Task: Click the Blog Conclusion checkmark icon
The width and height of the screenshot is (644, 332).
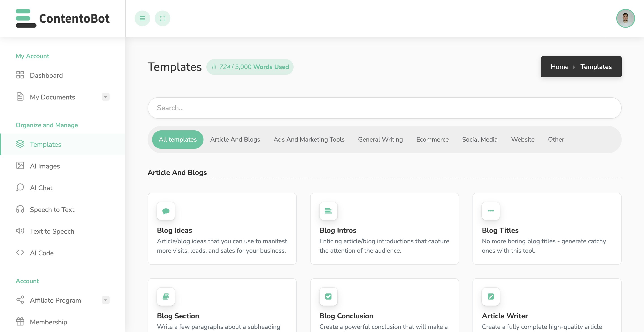Action: [328, 296]
